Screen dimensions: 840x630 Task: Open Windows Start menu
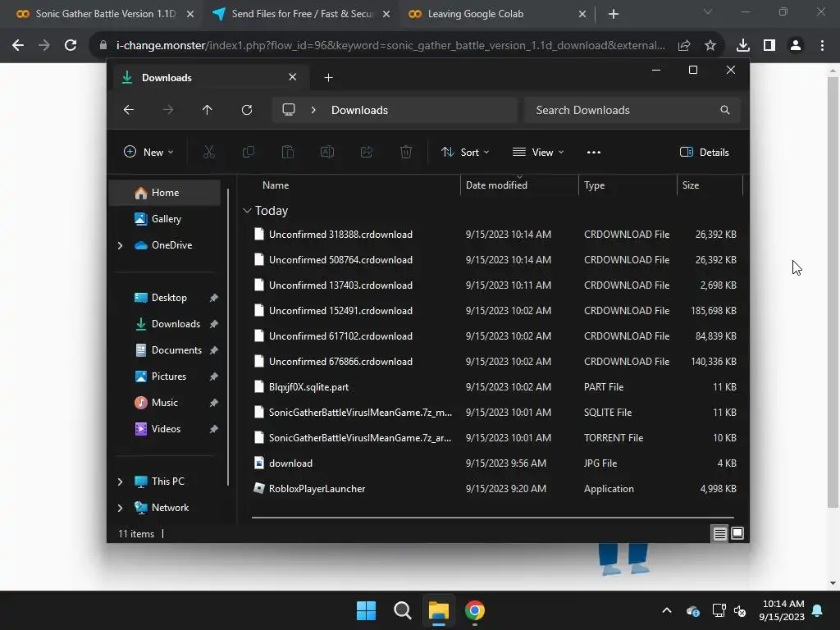pos(367,610)
